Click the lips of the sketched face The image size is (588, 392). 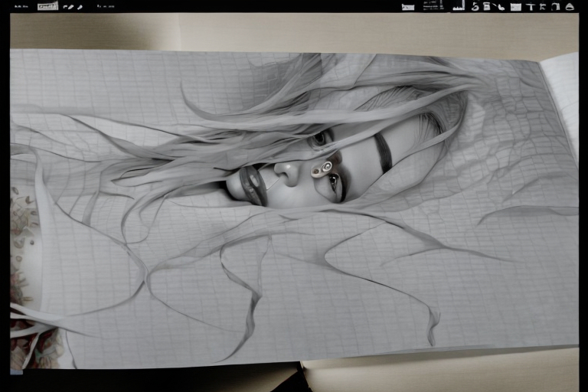251,186
